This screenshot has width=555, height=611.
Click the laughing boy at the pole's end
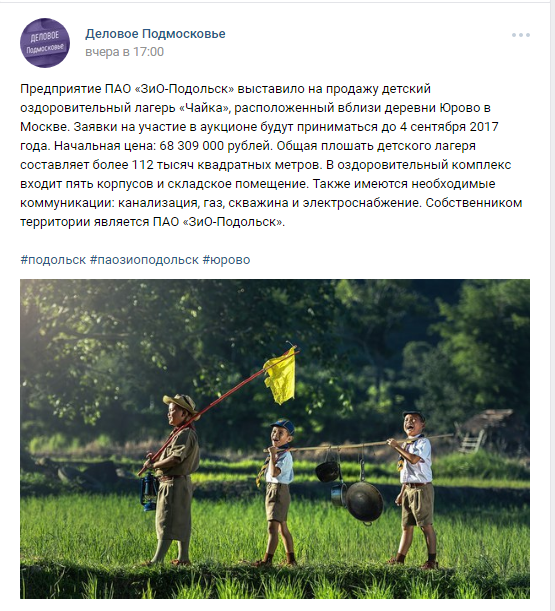pos(413,488)
